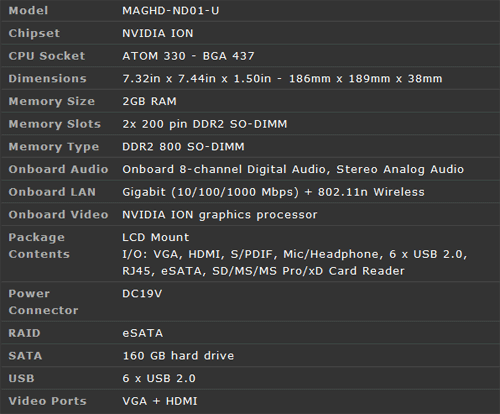Click the 6 x USB 2.0 value in USB row

click(x=159, y=378)
